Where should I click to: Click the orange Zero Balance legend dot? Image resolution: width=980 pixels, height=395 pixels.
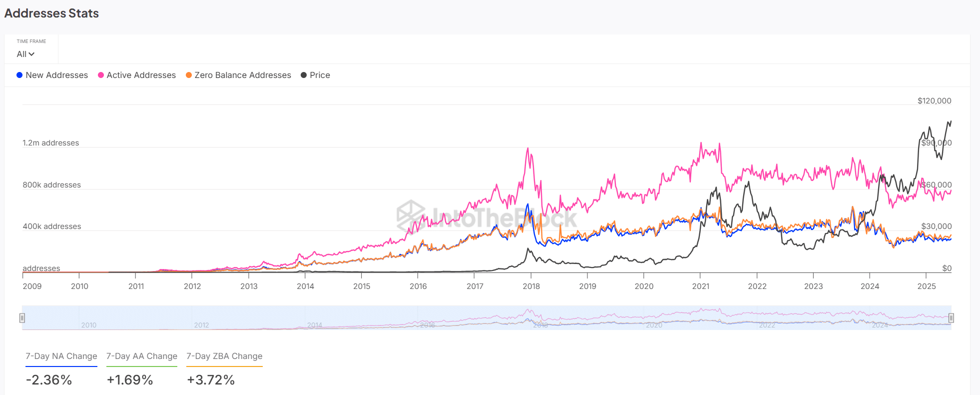tap(189, 75)
